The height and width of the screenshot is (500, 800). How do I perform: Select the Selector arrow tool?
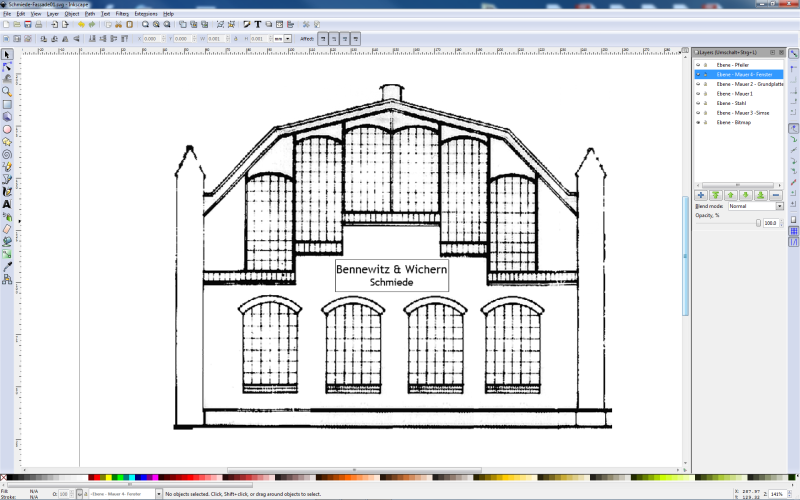coord(7,54)
